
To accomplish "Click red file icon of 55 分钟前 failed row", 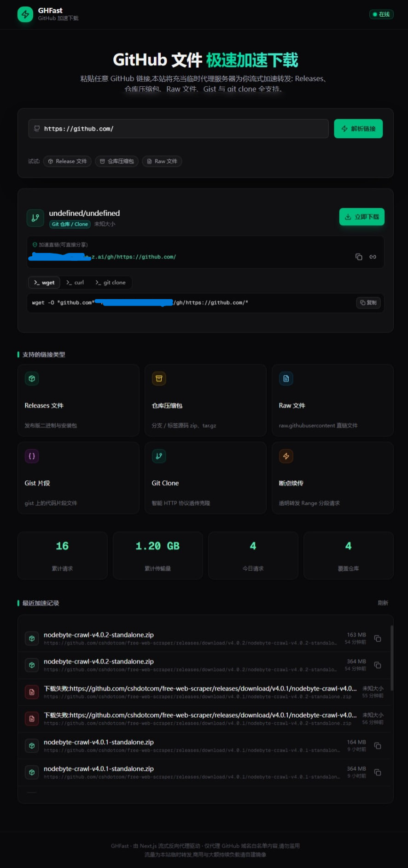I will [32, 692].
